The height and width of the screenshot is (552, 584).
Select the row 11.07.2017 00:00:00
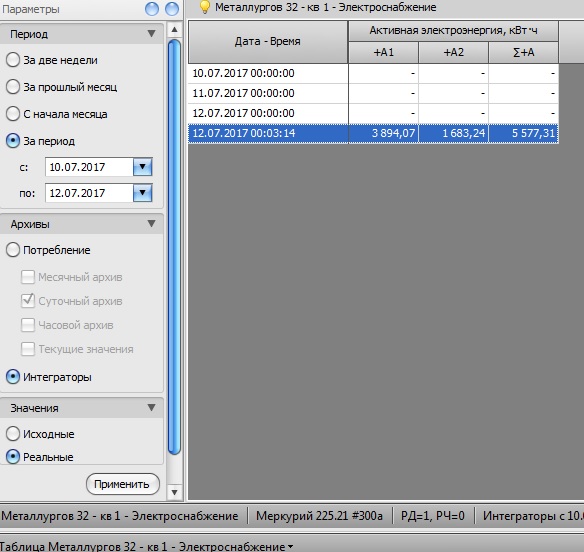[x=373, y=93]
